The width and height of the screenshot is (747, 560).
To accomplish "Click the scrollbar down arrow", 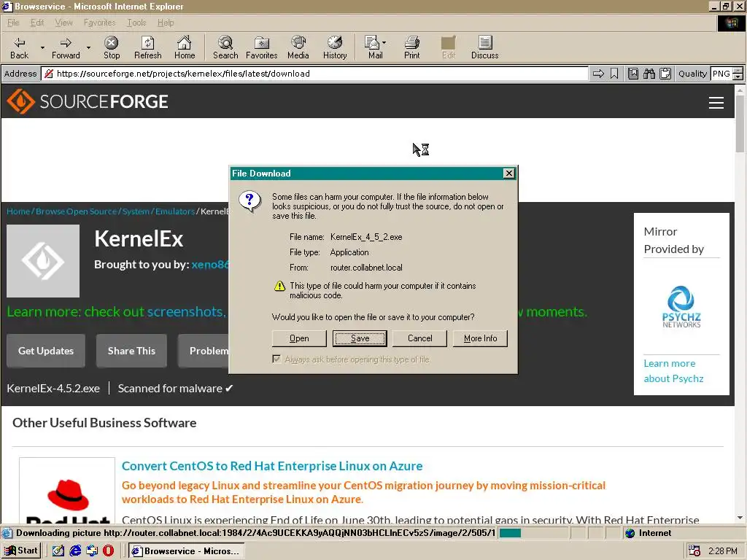I will click(x=740, y=518).
